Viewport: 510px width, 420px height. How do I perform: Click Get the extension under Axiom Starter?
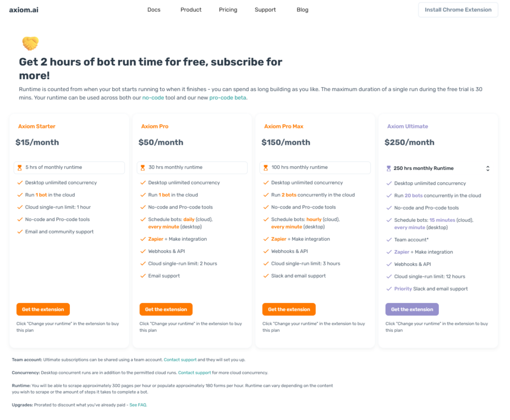[x=43, y=309]
